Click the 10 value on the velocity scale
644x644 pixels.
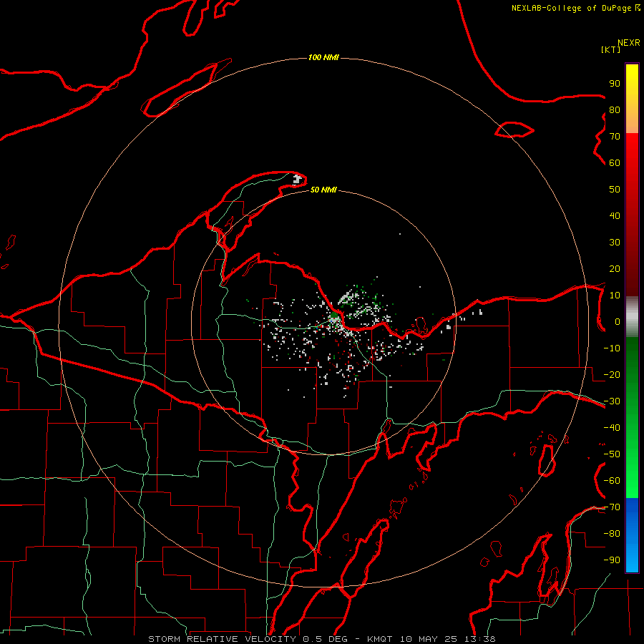click(615, 296)
